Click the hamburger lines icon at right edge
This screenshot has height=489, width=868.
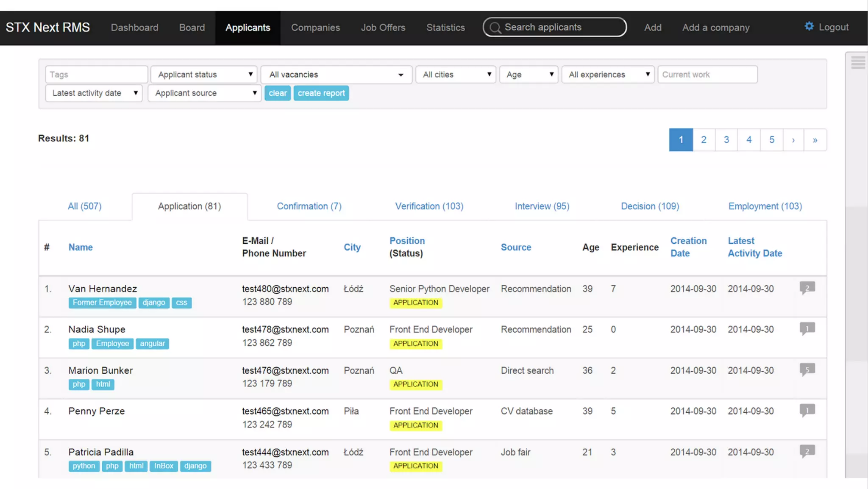(x=858, y=63)
